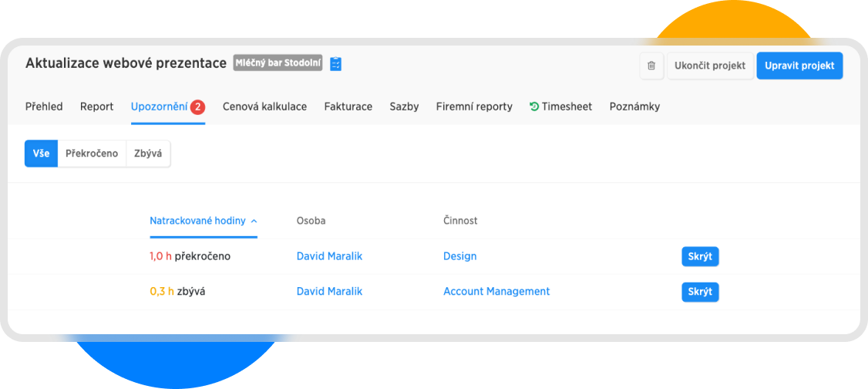
Task: Open the Poznámky tab
Action: tap(634, 107)
